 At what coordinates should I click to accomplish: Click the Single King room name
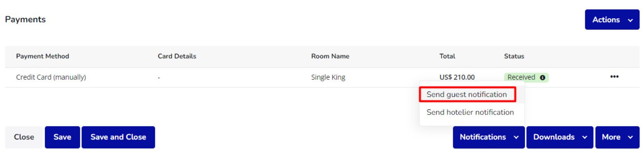(328, 77)
